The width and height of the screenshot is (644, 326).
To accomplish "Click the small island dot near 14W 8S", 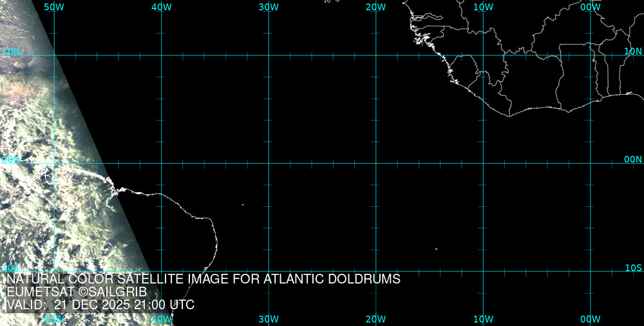I will [x=436, y=249].
